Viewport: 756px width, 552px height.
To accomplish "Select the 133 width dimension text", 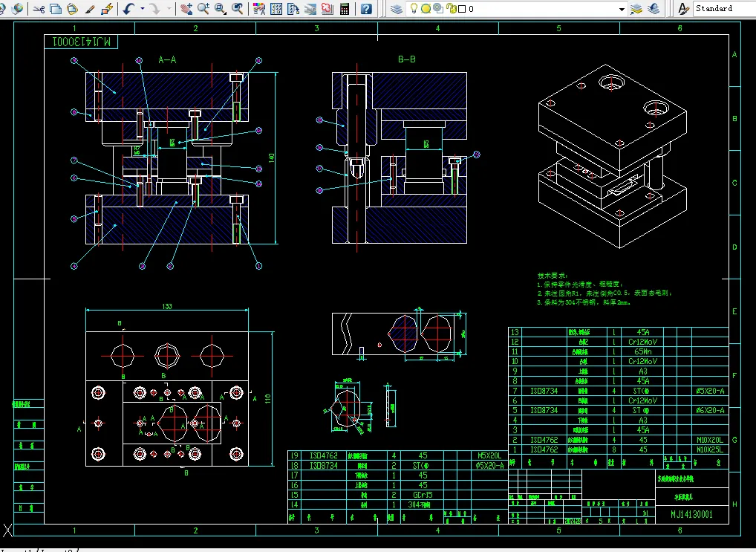I will [167, 306].
